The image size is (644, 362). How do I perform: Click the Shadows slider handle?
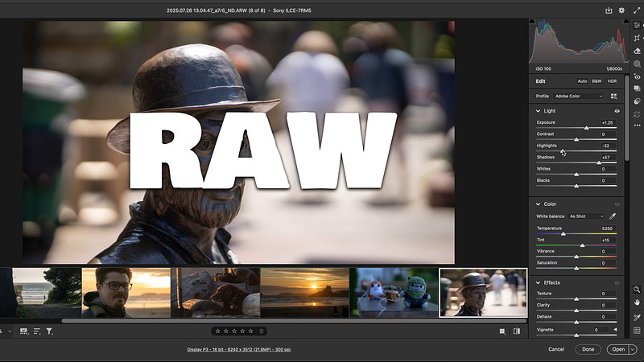(x=599, y=163)
